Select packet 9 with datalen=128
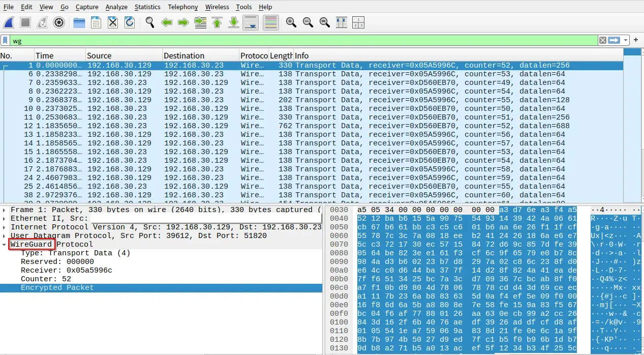Screen dimensions: 644x355 pos(311,100)
